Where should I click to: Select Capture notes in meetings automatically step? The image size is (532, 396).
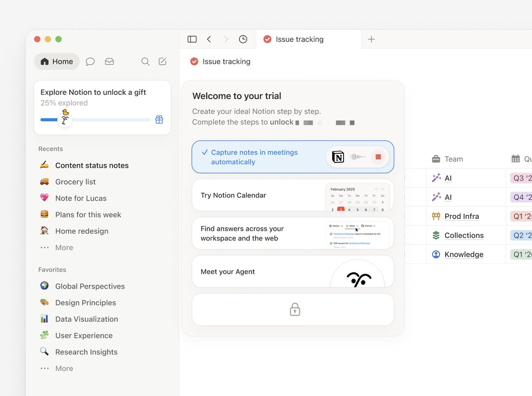(x=293, y=157)
